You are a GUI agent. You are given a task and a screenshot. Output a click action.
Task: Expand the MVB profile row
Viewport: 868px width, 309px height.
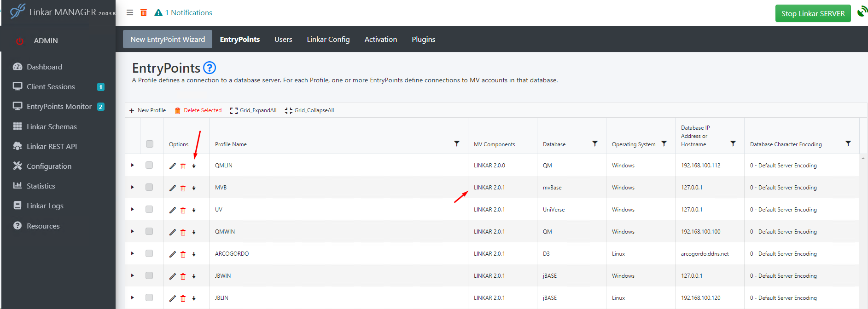click(x=133, y=187)
